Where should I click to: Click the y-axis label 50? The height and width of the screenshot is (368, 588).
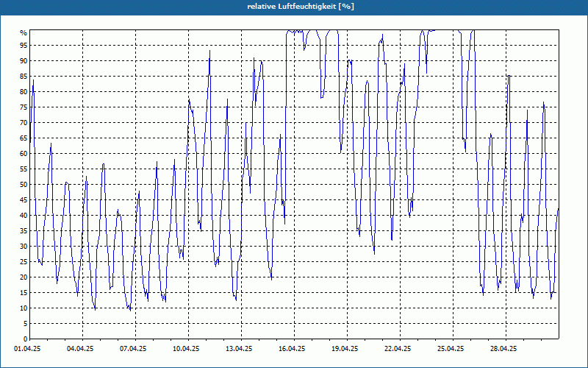tap(24, 185)
